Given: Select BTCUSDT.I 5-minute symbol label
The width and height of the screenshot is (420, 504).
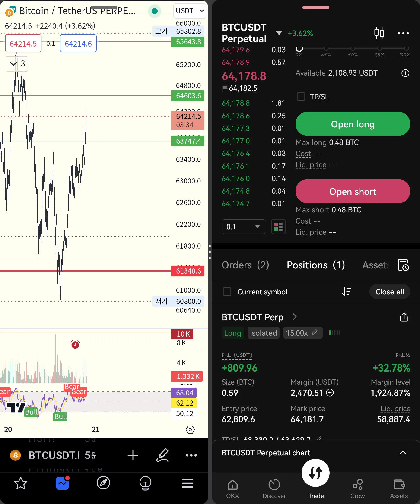Looking at the screenshot, I should coord(62,455).
